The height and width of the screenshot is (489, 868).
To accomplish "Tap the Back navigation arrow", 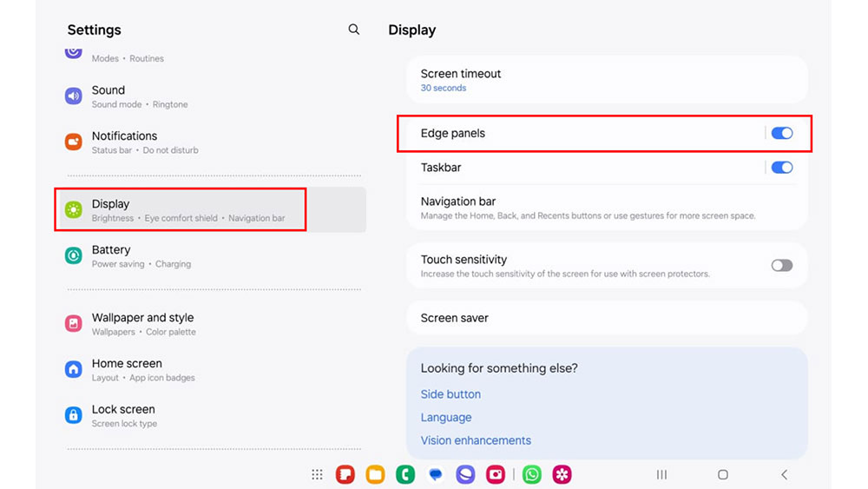I will coord(784,474).
